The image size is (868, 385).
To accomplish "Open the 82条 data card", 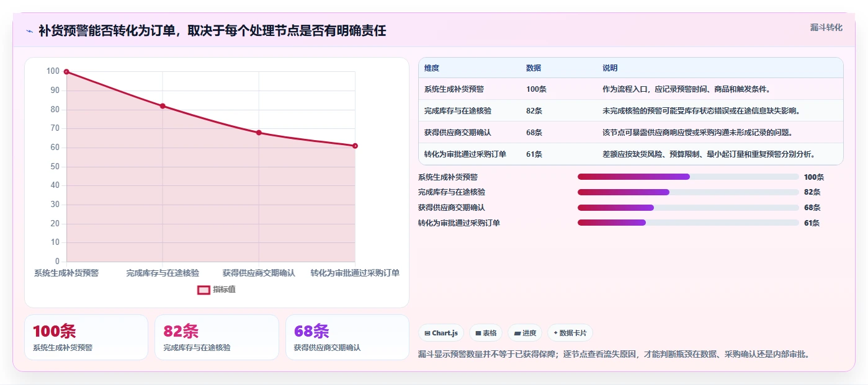I will coord(217,337).
